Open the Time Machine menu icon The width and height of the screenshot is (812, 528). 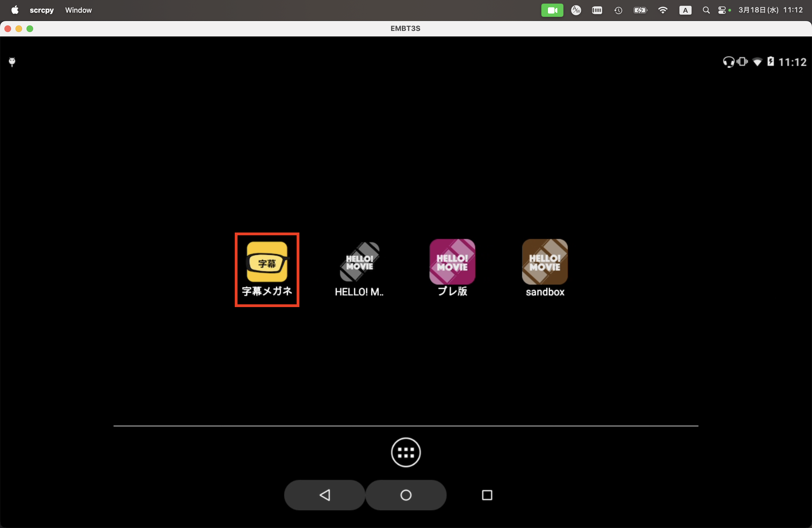pos(618,10)
